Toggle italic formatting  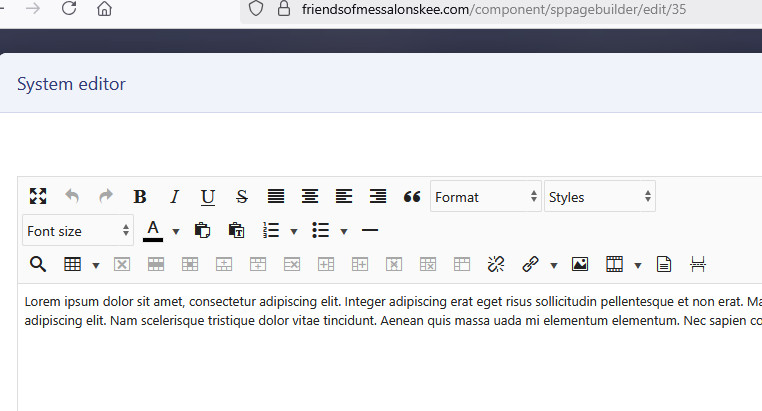coord(174,197)
